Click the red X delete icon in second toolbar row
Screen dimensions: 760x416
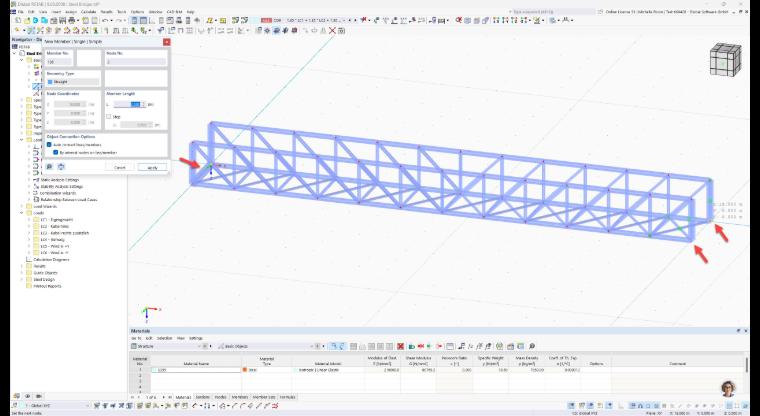tap(332, 31)
